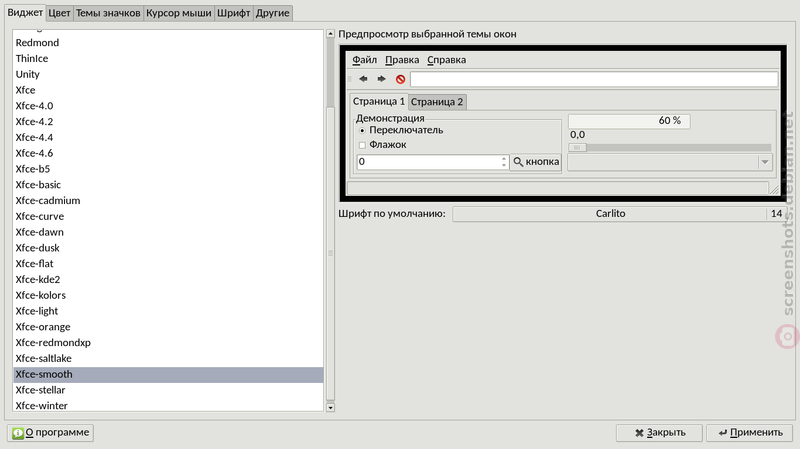Select the Xfce-curve theme
800x449 pixels.
click(168, 217)
